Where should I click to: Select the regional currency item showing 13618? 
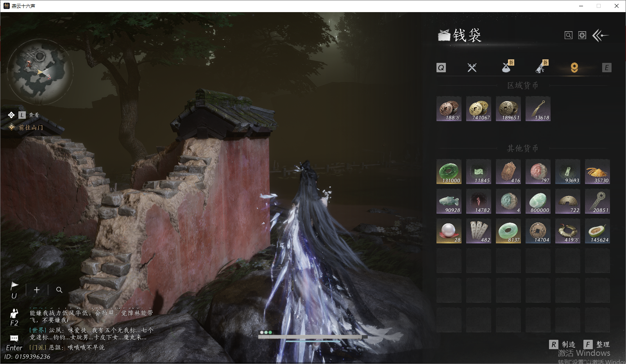(x=538, y=109)
